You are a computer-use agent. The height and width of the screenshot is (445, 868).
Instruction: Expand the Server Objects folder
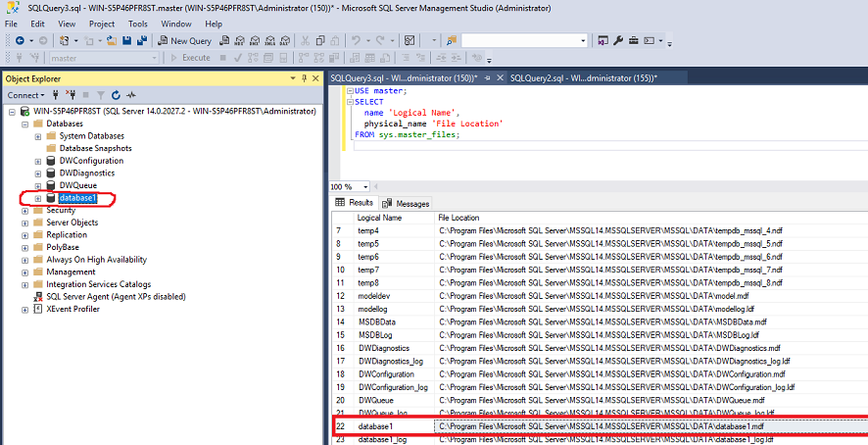(24, 222)
